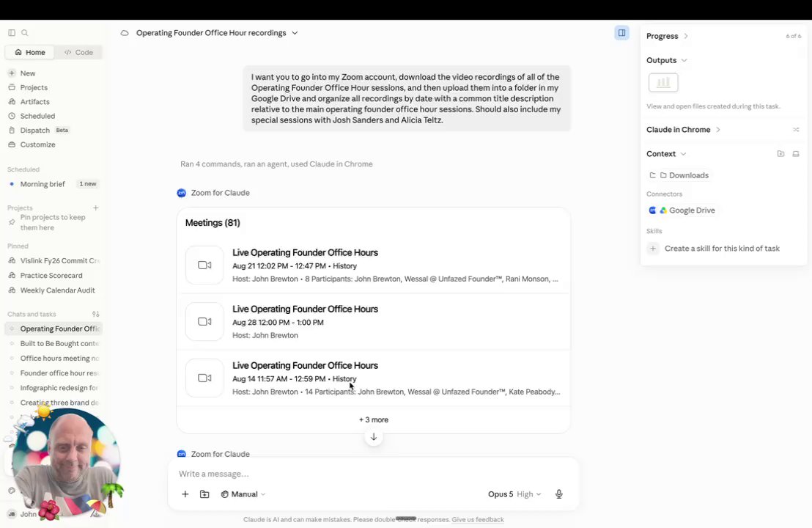
Task: Click the shuffle icon beside Claude in Chrome
Action: click(x=796, y=130)
